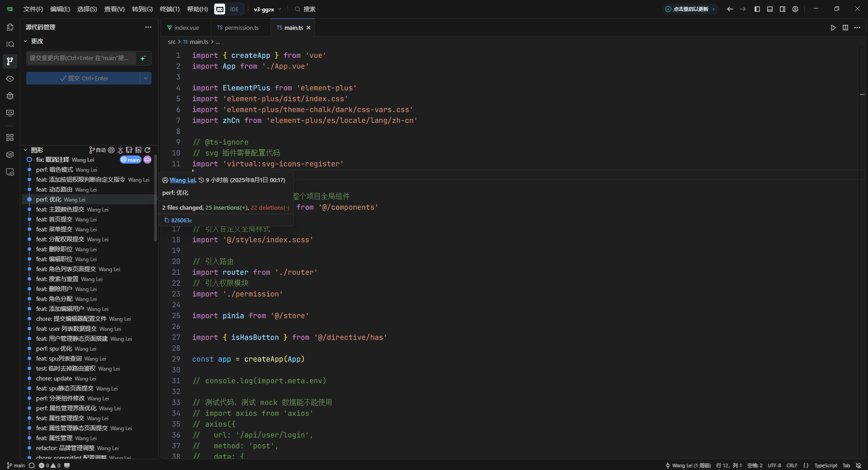This screenshot has width=868, height=470.
Task: Click the target go-to-current-branch icon in graph header
Action: (x=111, y=150)
